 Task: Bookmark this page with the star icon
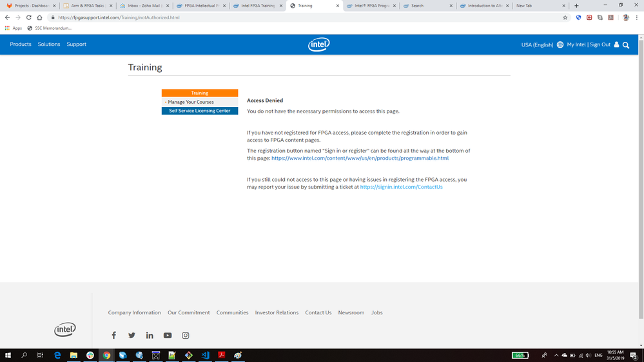tap(565, 17)
